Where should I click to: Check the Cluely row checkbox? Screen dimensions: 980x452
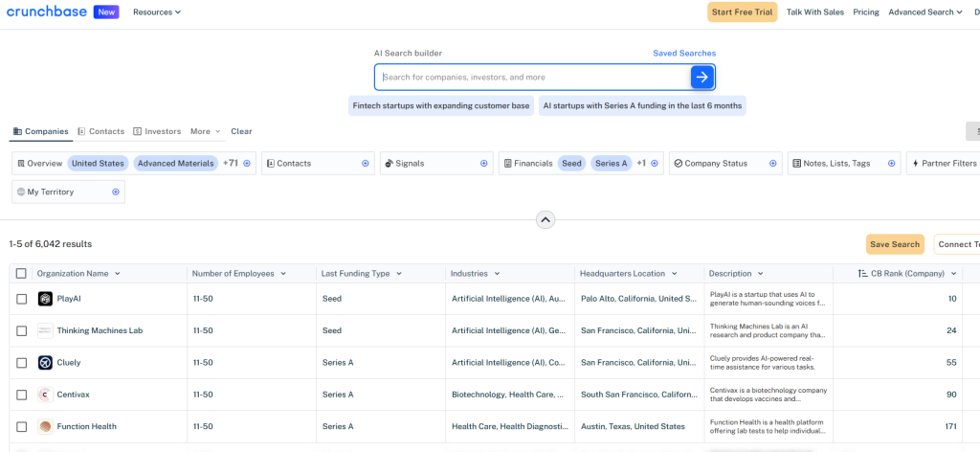pyautogui.click(x=21, y=363)
